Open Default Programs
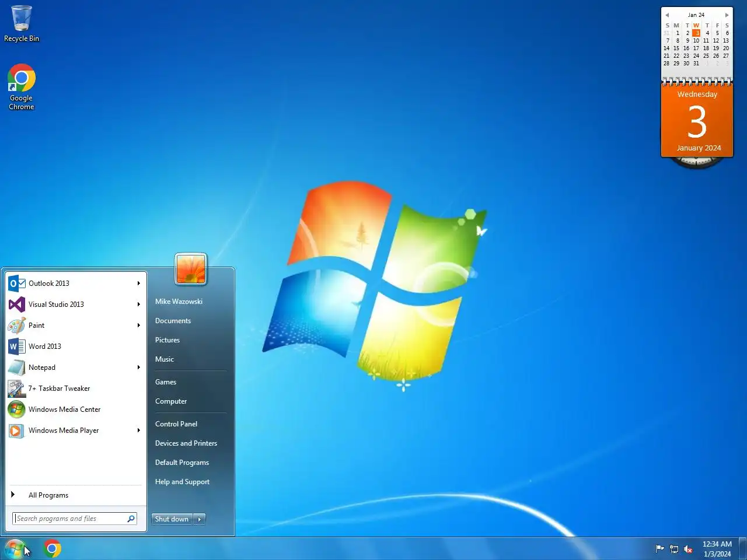Viewport: 747px width, 560px height. point(182,463)
